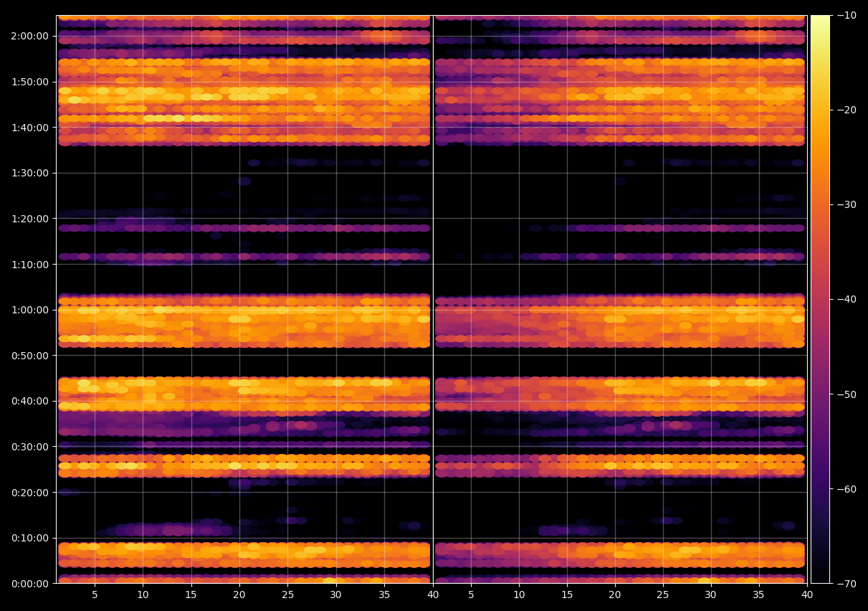Viewport: 868px width, 611px height.
Task: Click x-axis label 15 under right heatmap
Action: (x=567, y=595)
